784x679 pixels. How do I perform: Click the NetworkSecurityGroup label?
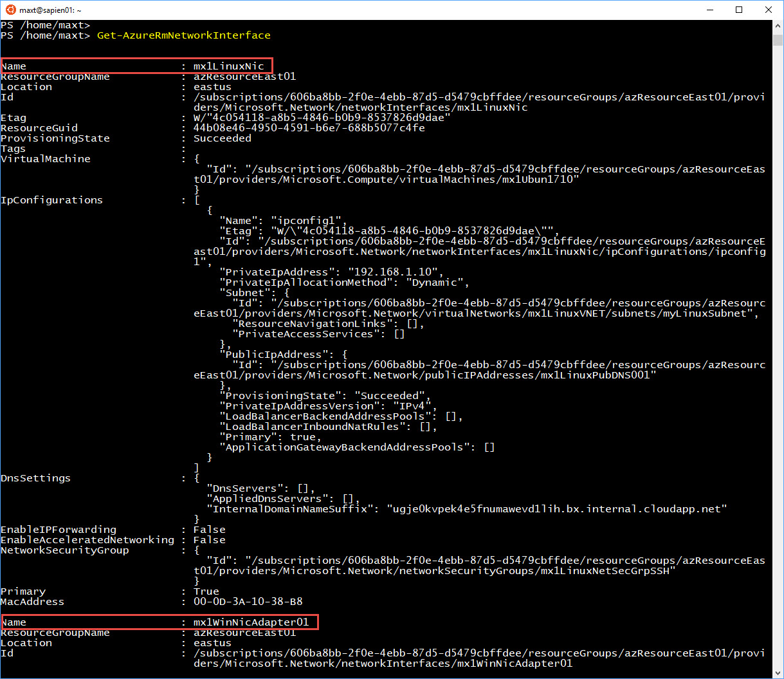point(65,550)
